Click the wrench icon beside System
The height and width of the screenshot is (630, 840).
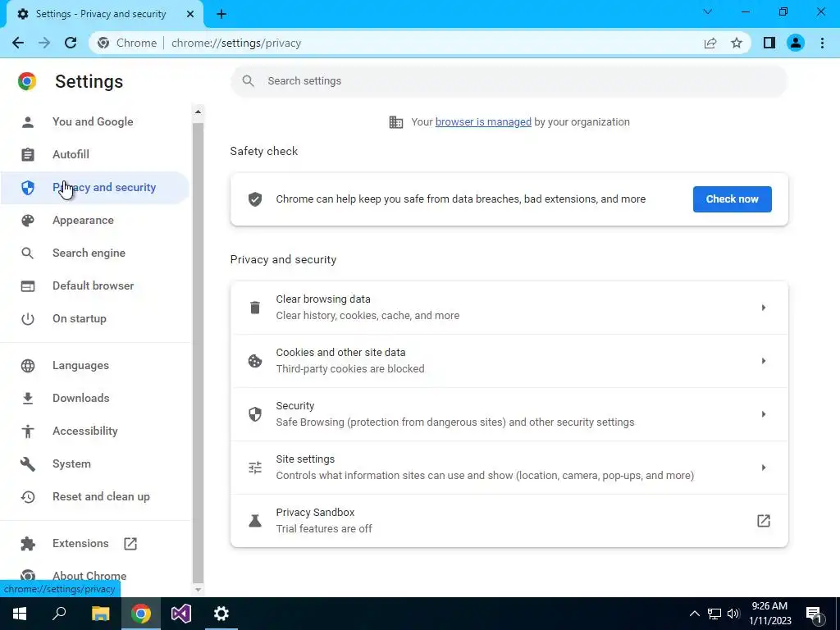(x=27, y=464)
